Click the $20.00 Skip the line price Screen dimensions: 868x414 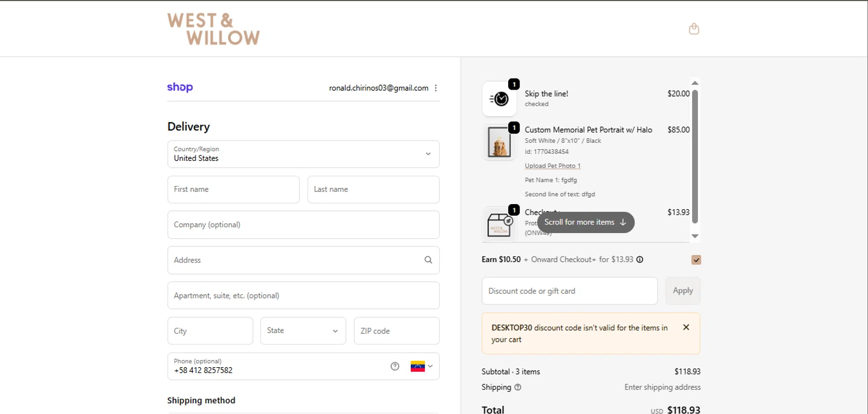678,94
